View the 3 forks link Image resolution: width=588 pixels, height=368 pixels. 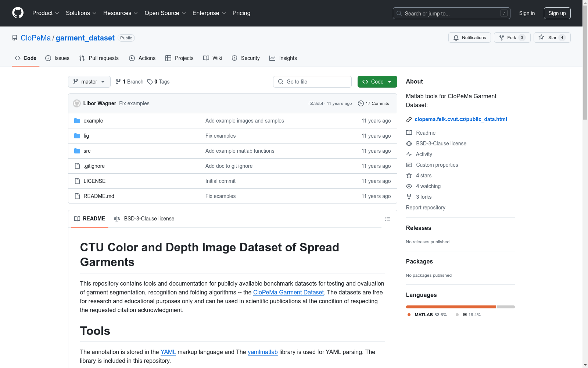coord(419,197)
